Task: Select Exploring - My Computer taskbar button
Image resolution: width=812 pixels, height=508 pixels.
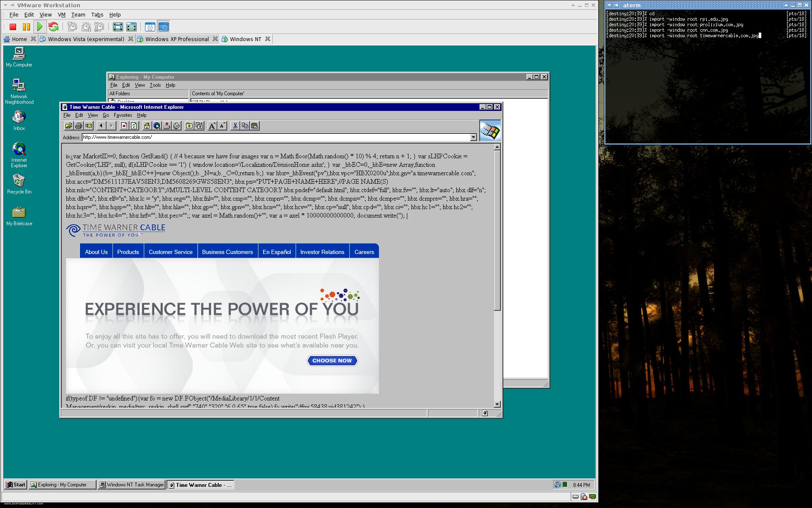Action: (x=63, y=485)
